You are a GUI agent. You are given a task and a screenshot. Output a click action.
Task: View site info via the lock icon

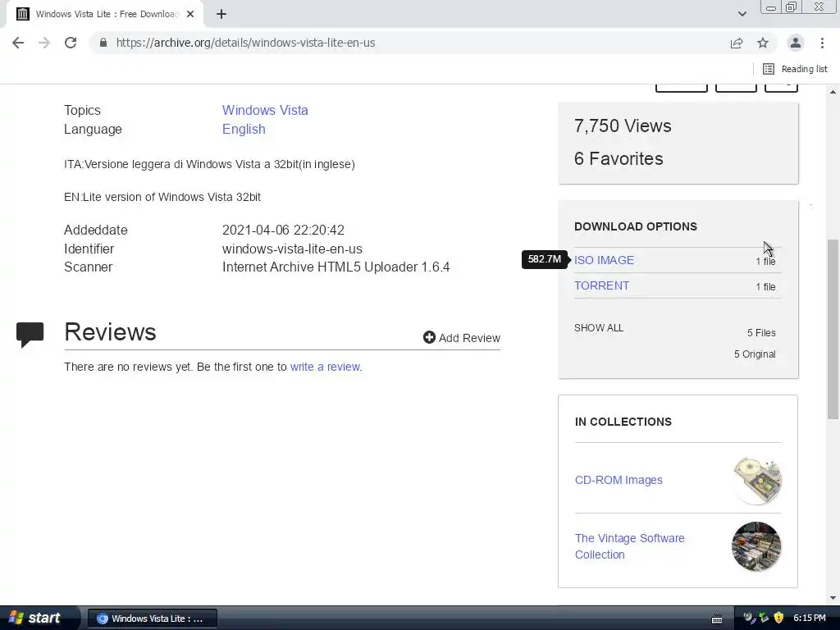[x=103, y=43]
